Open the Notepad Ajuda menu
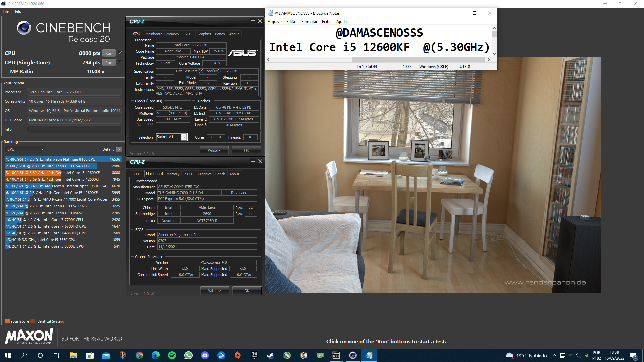Screen dimensions: 644x362 341,22
